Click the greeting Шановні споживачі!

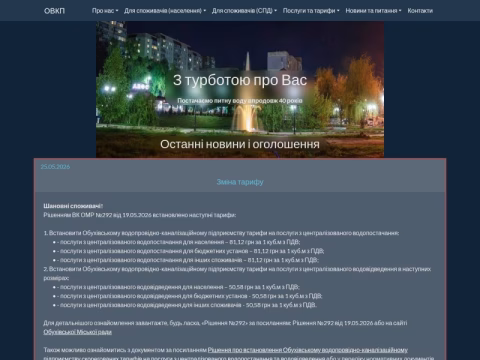click(73, 206)
